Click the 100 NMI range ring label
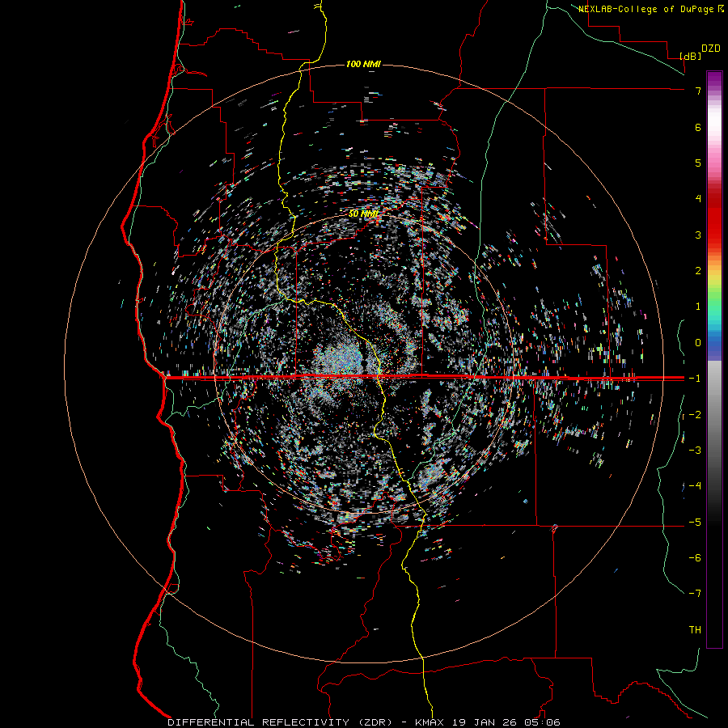728x728 pixels. pos(363,64)
